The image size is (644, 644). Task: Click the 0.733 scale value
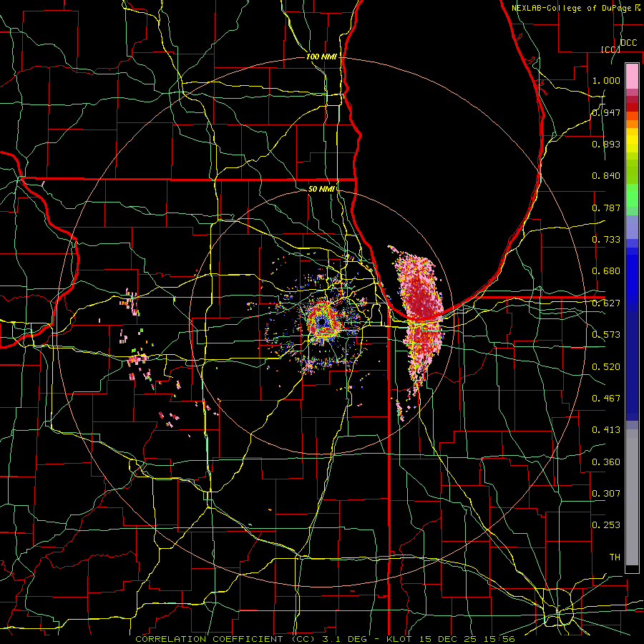coord(606,240)
